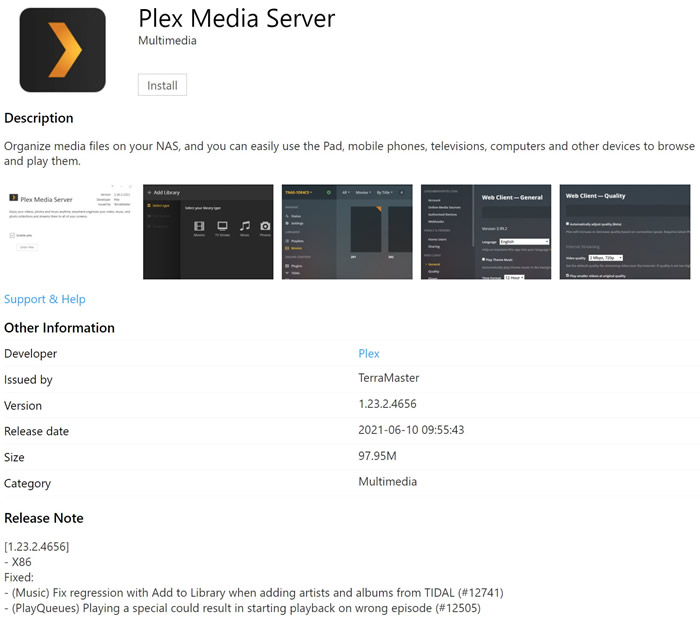The image size is (700, 617).
Task: Select Movies in the Plex sidebar libraries
Action: tap(296, 249)
